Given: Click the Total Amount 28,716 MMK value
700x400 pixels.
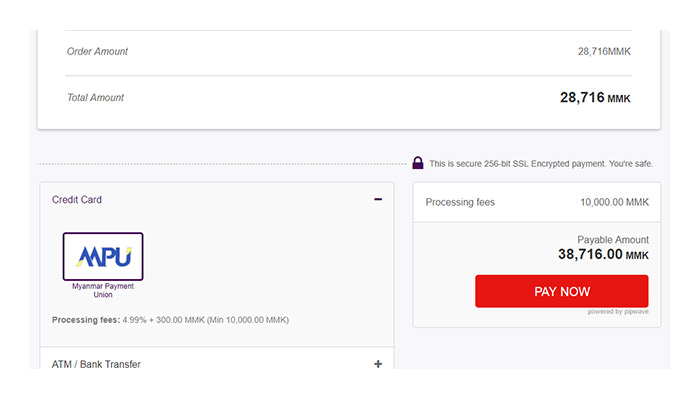Looking at the screenshot, I should click(595, 97).
